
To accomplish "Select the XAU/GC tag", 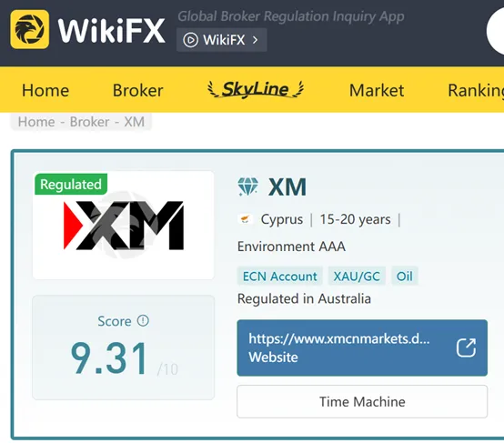I will click(x=357, y=277).
